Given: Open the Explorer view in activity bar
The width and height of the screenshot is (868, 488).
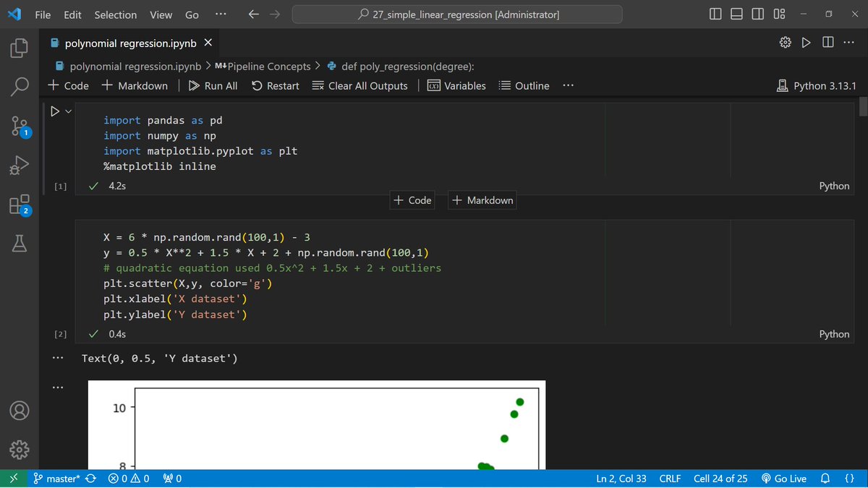Looking at the screenshot, I should pos(19,48).
